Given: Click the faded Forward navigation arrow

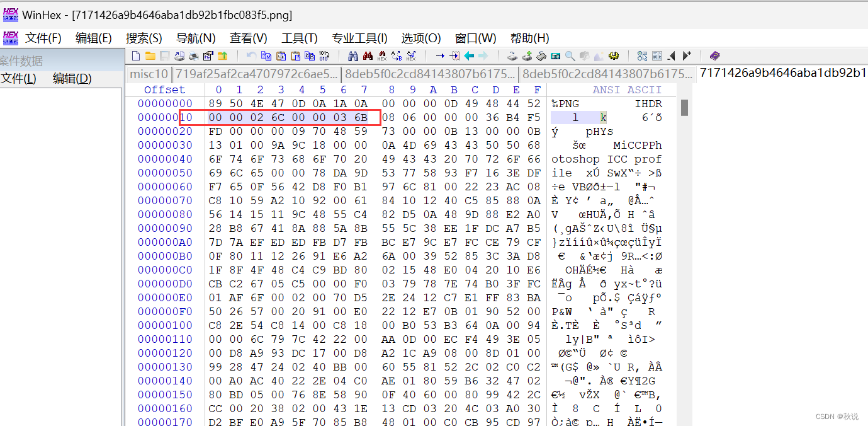Looking at the screenshot, I should point(483,55).
